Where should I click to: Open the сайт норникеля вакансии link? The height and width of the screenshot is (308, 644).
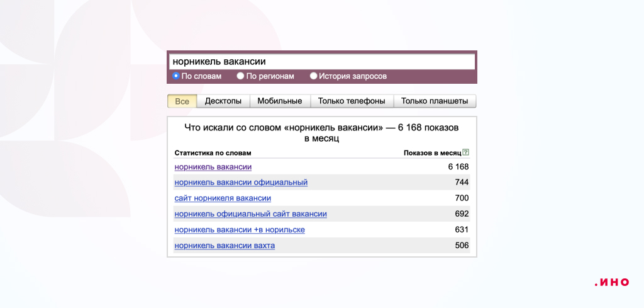pyautogui.click(x=223, y=198)
